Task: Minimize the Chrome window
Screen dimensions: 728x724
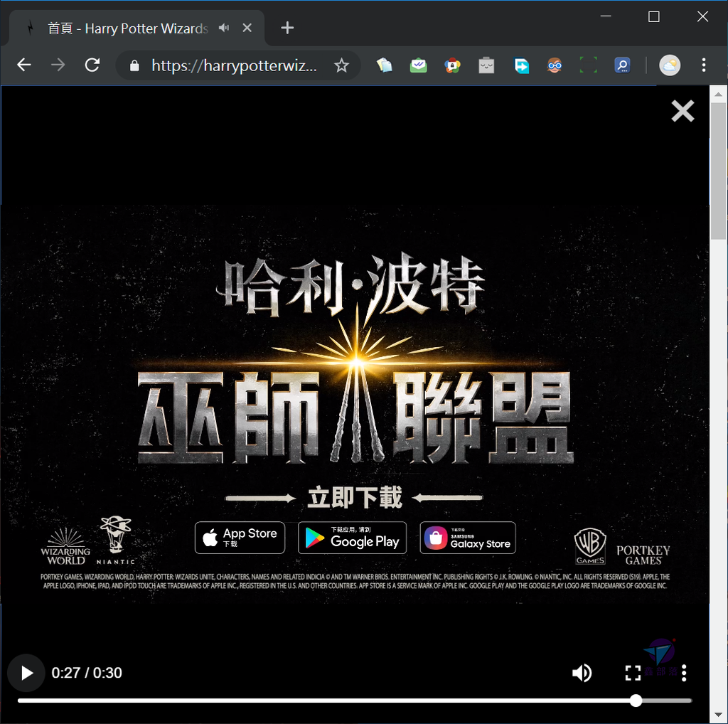Action: point(606,16)
